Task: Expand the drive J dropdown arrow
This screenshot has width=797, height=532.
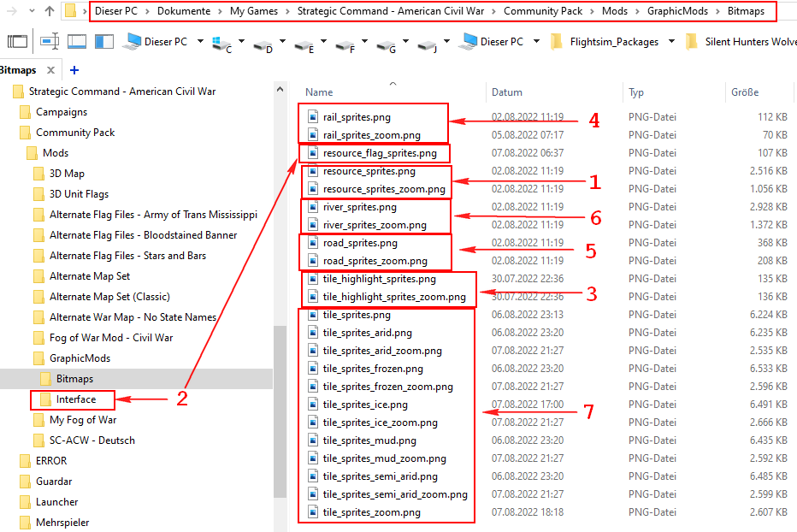Action: (446, 41)
